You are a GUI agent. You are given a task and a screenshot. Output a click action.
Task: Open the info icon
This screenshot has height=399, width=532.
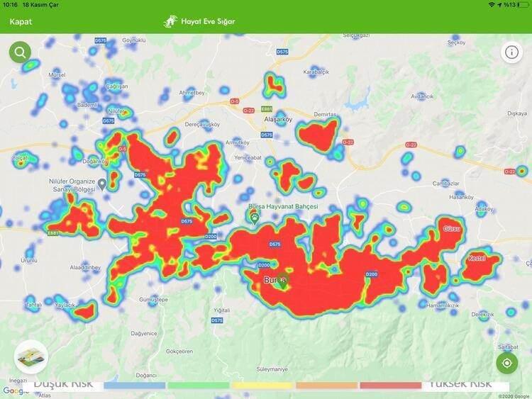(511, 52)
